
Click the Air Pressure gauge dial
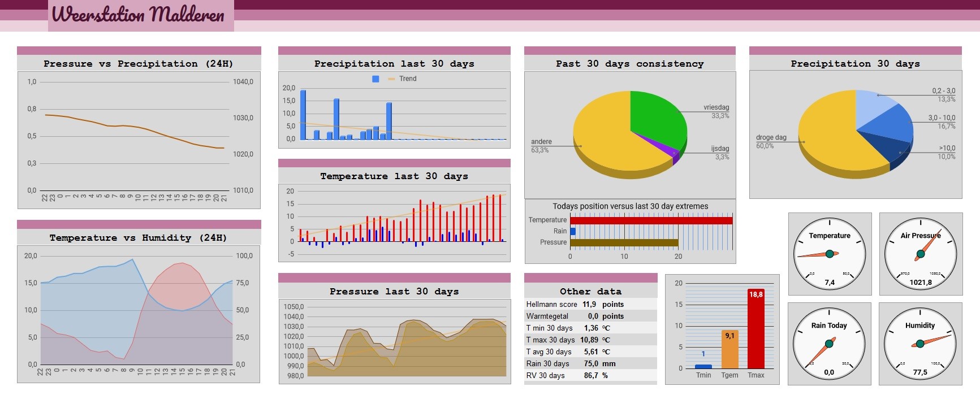tap(921, 254)
